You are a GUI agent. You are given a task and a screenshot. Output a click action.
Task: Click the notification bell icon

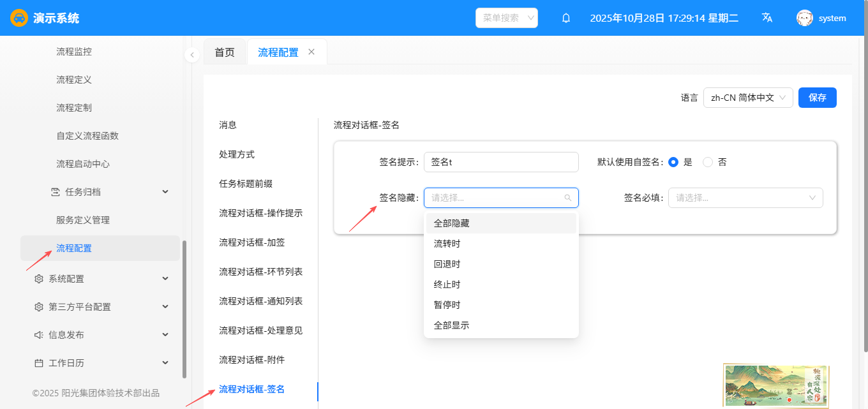coord(565,19)
